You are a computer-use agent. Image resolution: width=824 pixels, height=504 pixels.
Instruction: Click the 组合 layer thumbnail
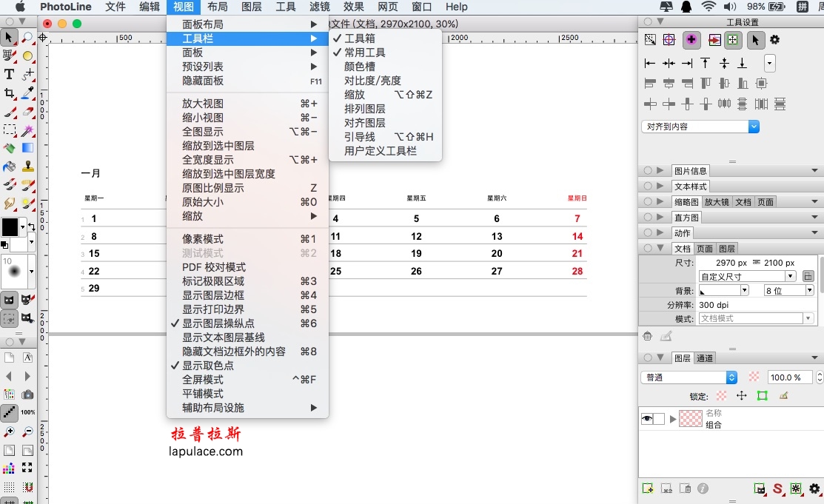[691, 419]
